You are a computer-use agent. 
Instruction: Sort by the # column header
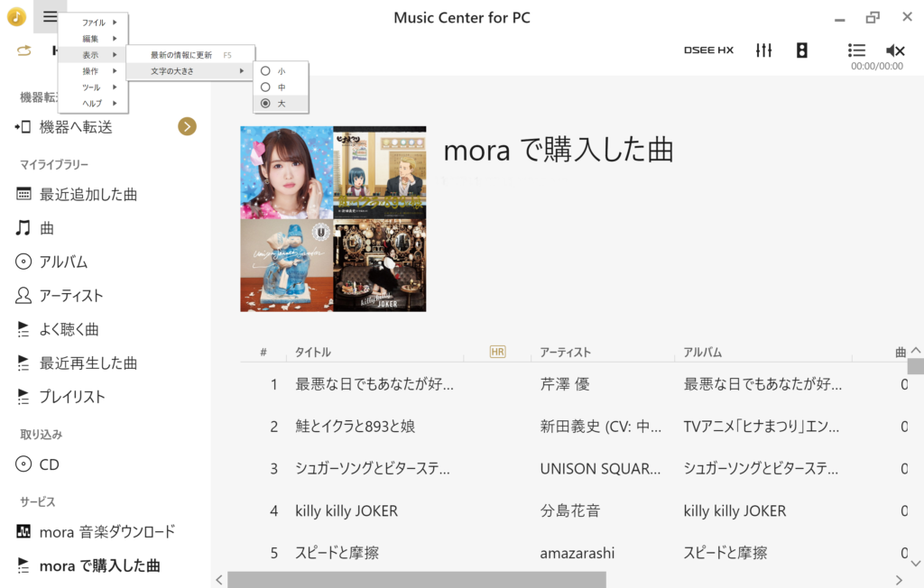(x=263, y=352)
